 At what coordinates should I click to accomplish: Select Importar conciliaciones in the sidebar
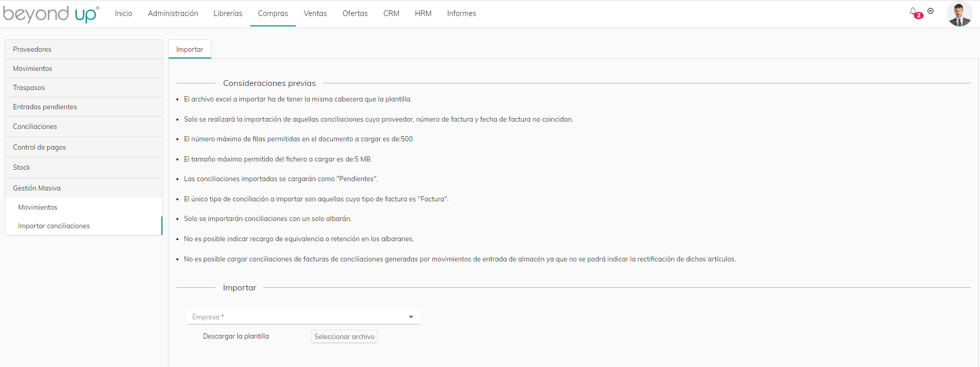pyautogui.click(x=54, y=226)
